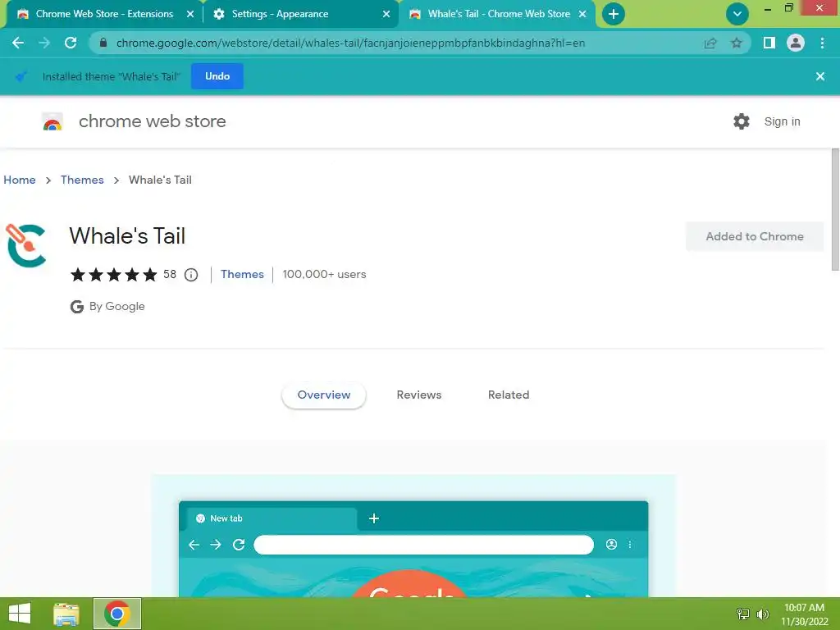
Task: Dismiss the installed theme infobar
Action: [820, 76]
